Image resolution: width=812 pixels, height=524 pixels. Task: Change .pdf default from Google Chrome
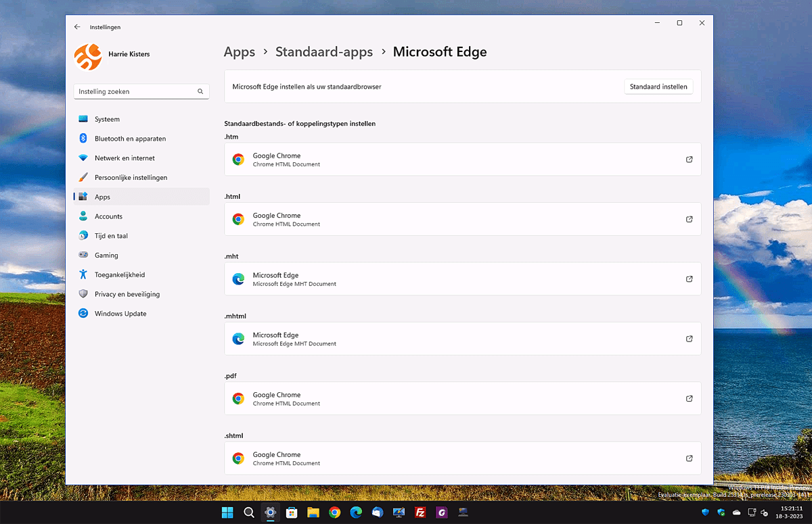click(463, 398)
